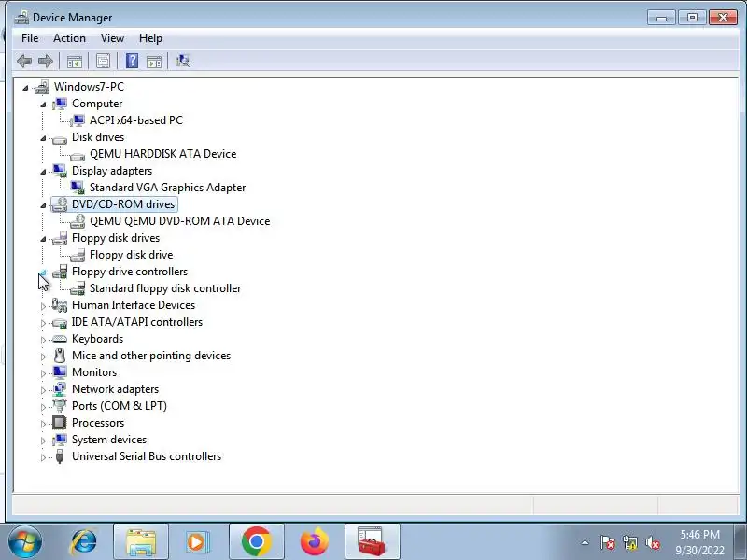Expand the System devices node arrow

(x=43, y=441)
